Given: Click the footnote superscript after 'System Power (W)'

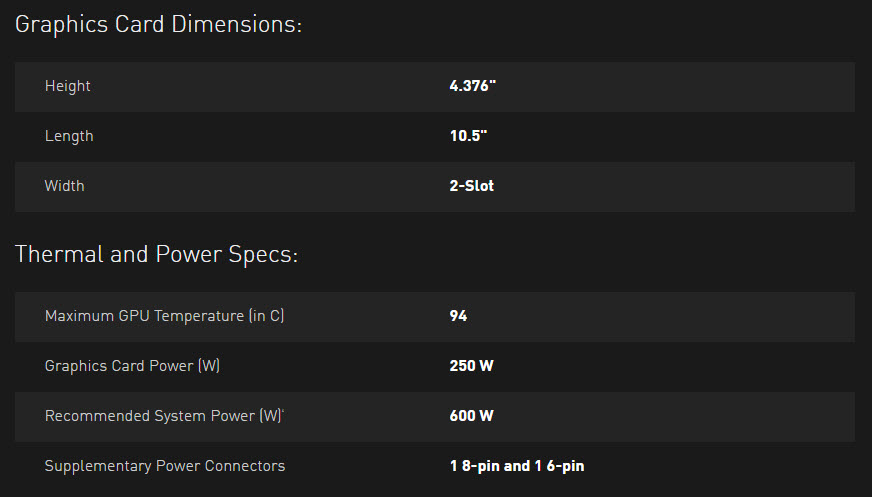Looking at the screenshot, I should pyautogui.click(x=284, y=412).
